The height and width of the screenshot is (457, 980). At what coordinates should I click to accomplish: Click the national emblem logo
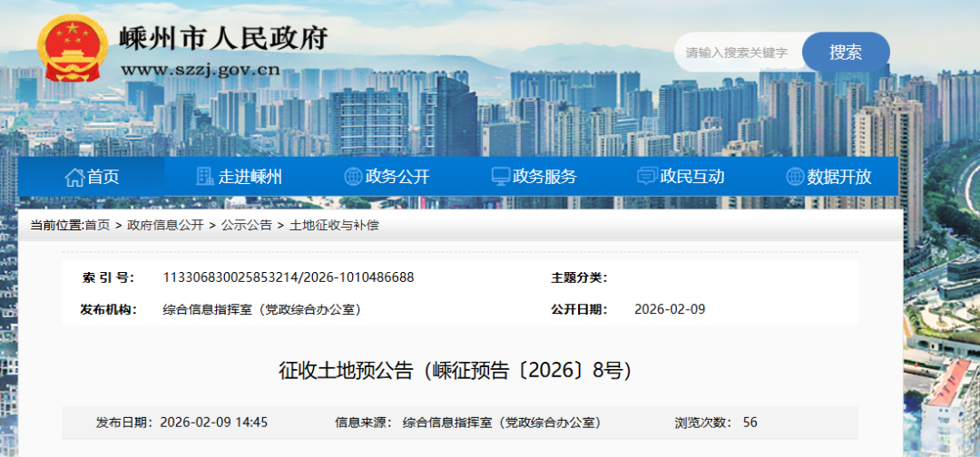point(71,49)
